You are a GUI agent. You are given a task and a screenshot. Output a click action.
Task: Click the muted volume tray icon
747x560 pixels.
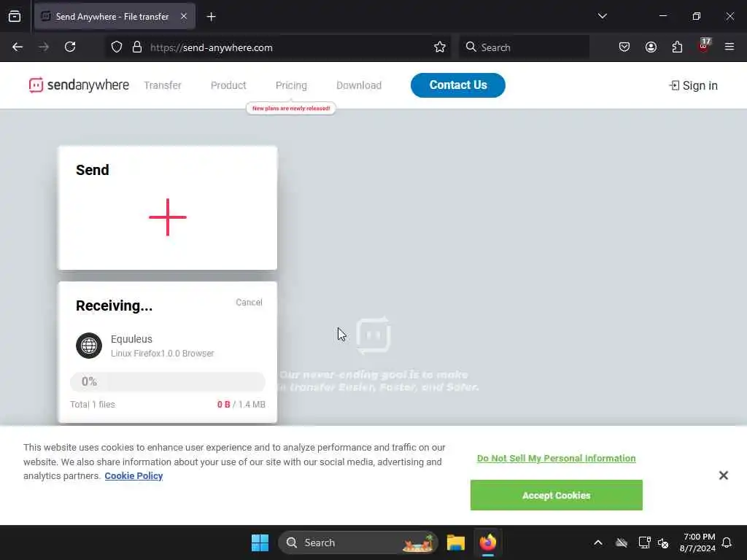(x=663, y=542)
